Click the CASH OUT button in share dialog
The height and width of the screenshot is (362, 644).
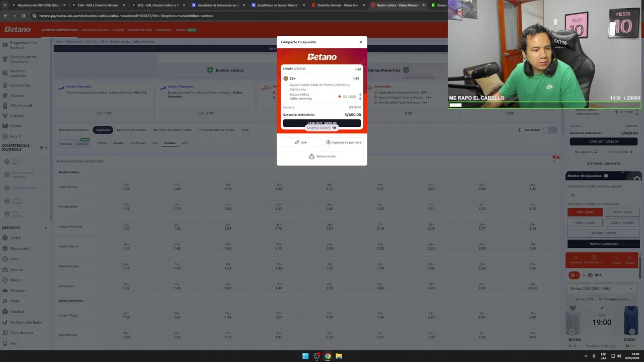click(x=322, y=123)
